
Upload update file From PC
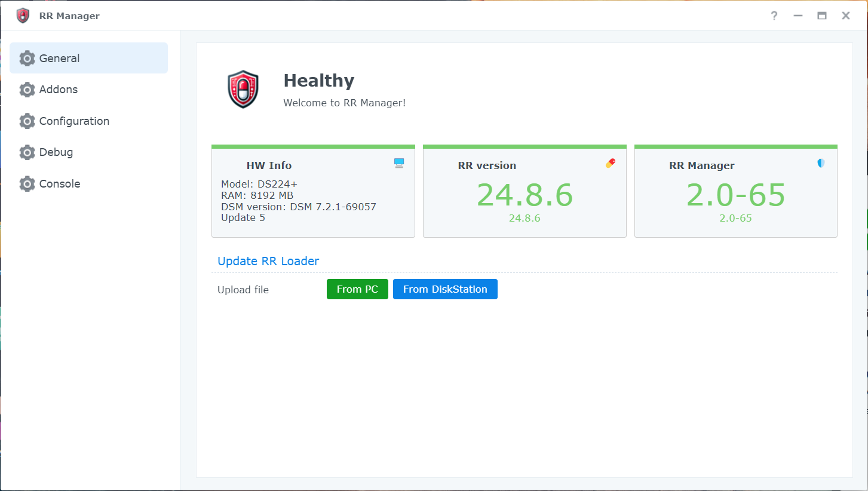[357, 289]
